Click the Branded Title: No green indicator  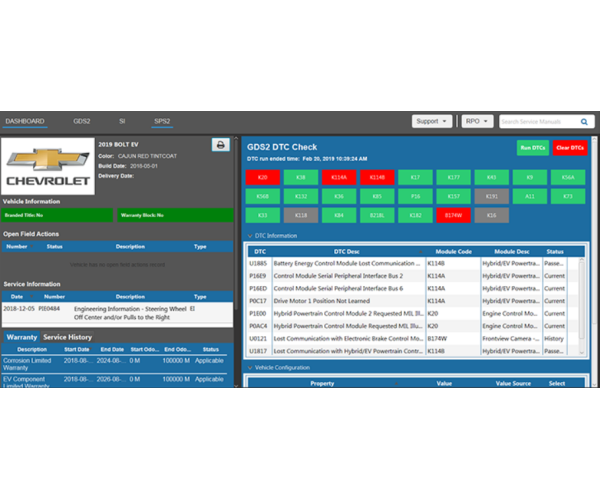[57, 215]
